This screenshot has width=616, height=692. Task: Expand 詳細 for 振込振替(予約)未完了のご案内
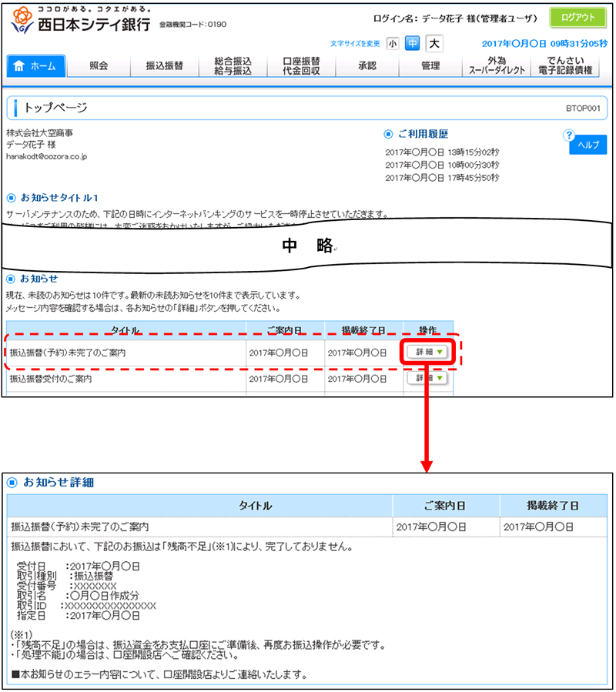pos(427,352)
